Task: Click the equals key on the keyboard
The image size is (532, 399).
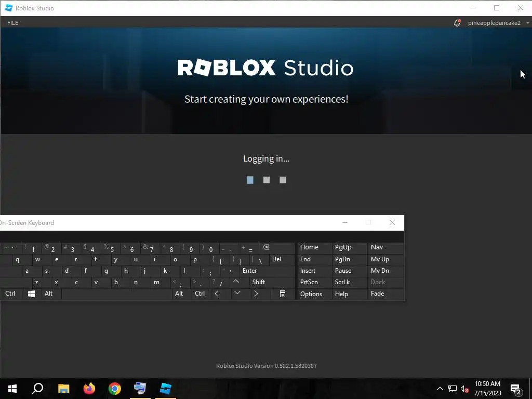Action: click(x=249, y=248)
